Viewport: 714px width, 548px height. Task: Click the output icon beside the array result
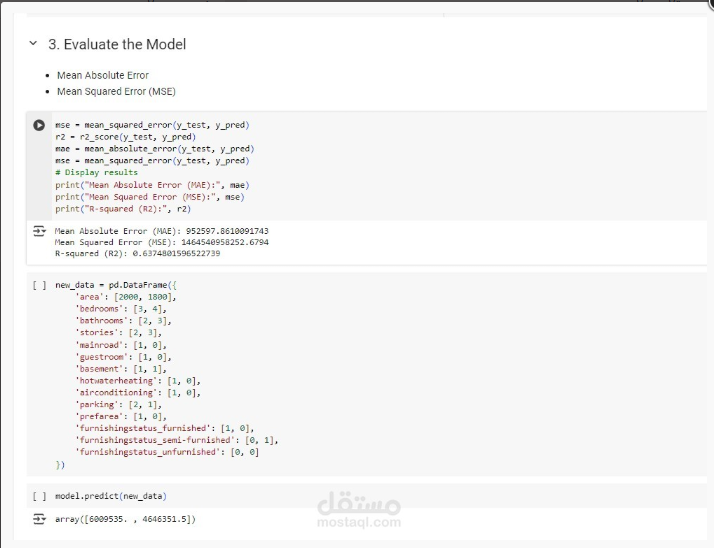tap(39, 520)
